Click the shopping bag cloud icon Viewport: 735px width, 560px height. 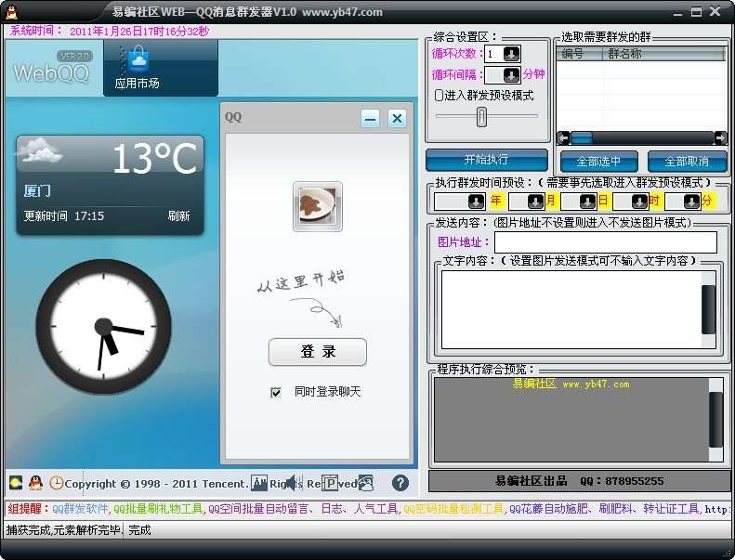pos(138,59)
